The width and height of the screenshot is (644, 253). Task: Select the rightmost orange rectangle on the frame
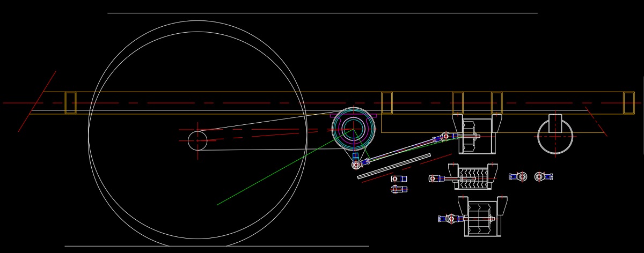coord(628,103)
